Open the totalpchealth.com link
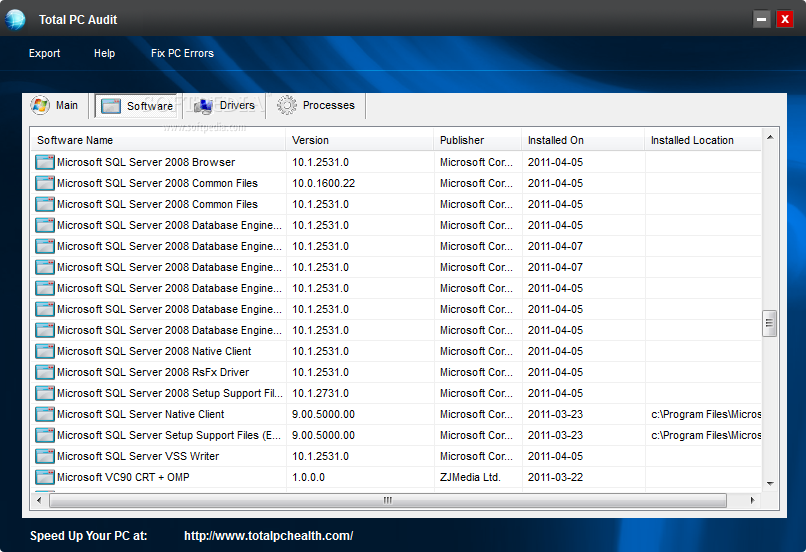806x552 pixels. coord(268,536)
